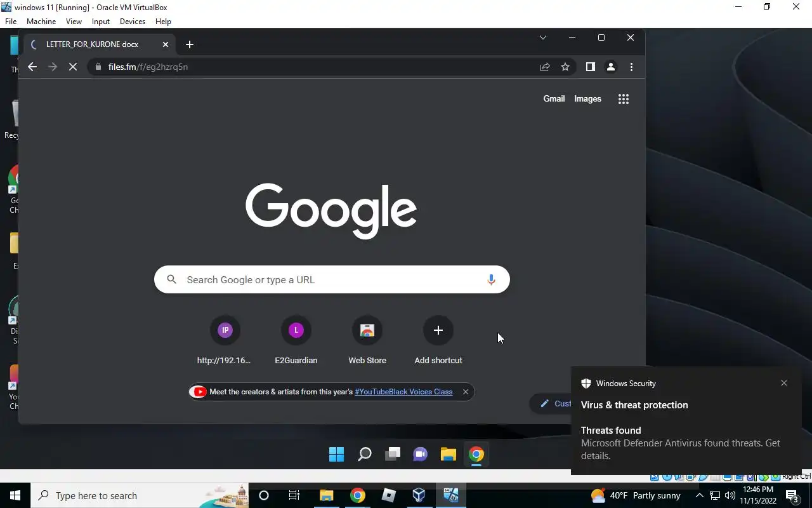Open the host volume control
Image resolution: width=812 pixels, height=508 pixels.
730,495
